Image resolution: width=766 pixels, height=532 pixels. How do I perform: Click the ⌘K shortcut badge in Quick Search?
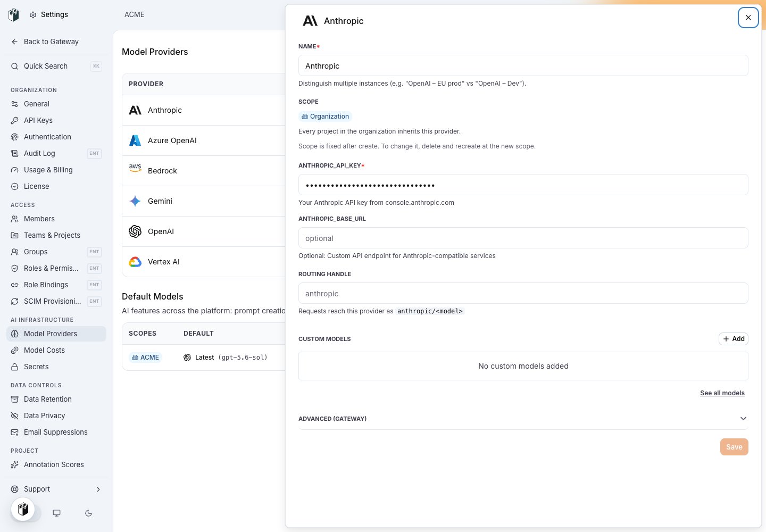click(x=96, y=66)
